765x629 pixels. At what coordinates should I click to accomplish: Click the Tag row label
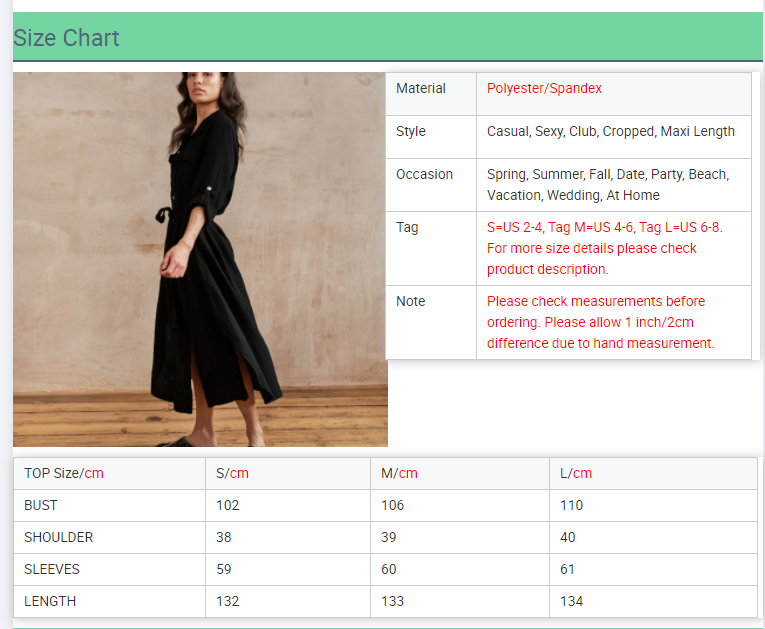pos(407,228)
